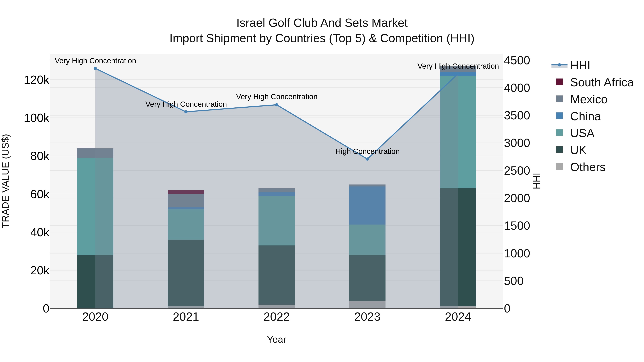This screenshot has height=362, width=644.
Task: Click the 100k left axis tick label
Action: [36, 118]
